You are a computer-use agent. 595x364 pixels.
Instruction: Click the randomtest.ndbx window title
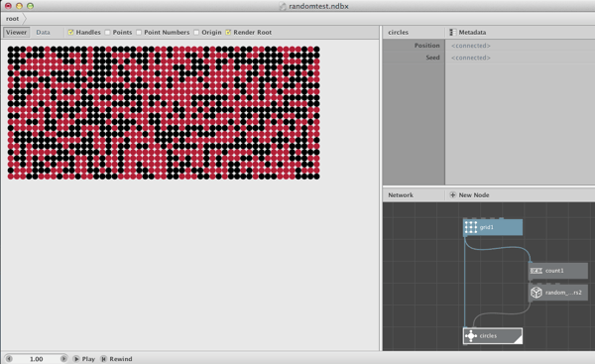click(x=318, y=6)
